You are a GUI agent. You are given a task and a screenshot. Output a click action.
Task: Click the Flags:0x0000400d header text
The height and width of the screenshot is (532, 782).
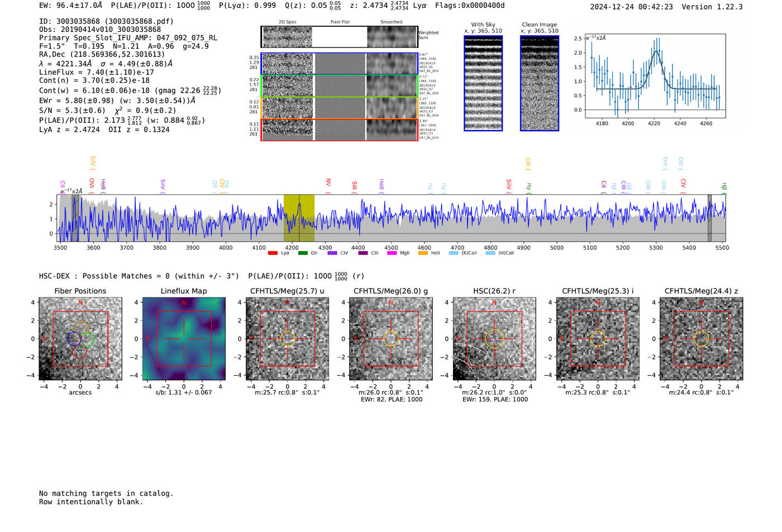click(470, 5)
